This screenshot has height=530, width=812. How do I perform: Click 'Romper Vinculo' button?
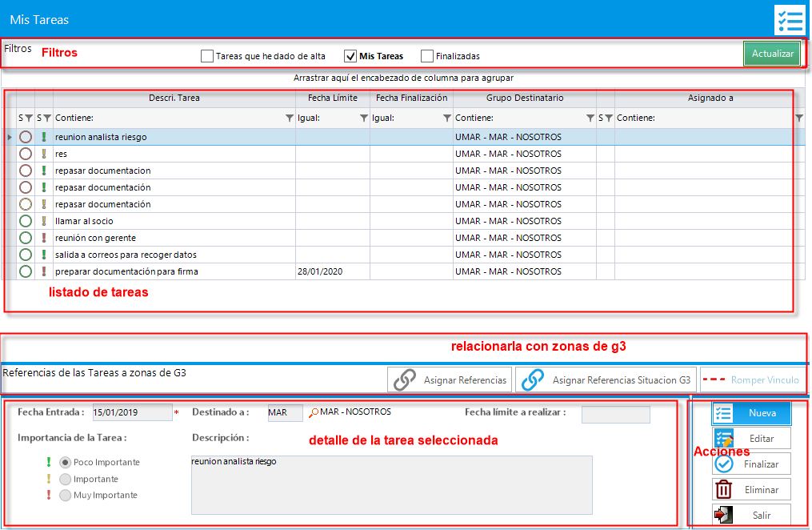point(754,379)
